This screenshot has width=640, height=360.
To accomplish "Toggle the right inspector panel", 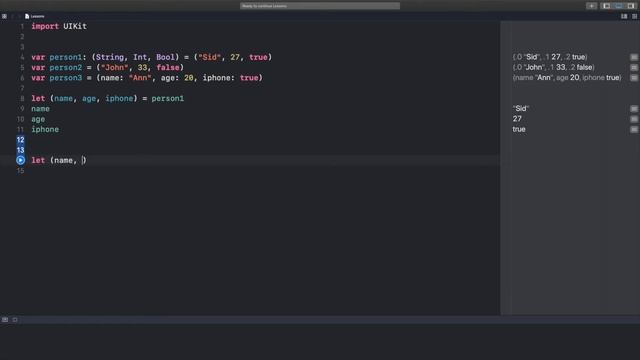I will click(631, 6).
